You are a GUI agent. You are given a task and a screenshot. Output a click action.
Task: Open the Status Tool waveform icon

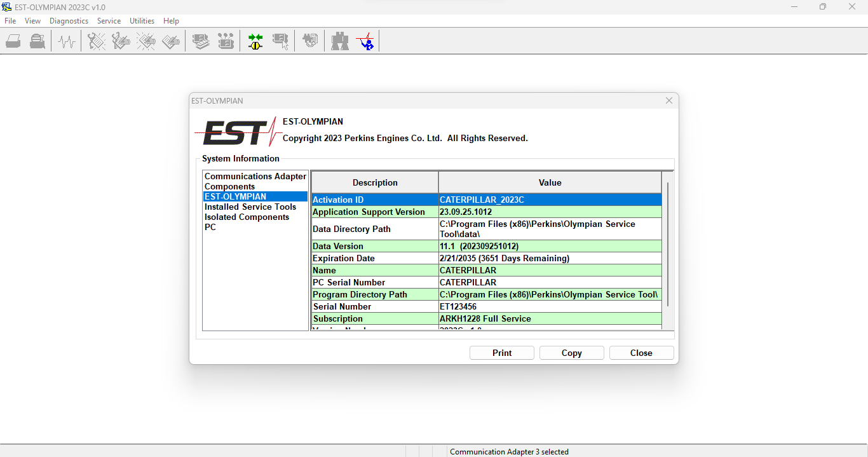coord(67,42)
